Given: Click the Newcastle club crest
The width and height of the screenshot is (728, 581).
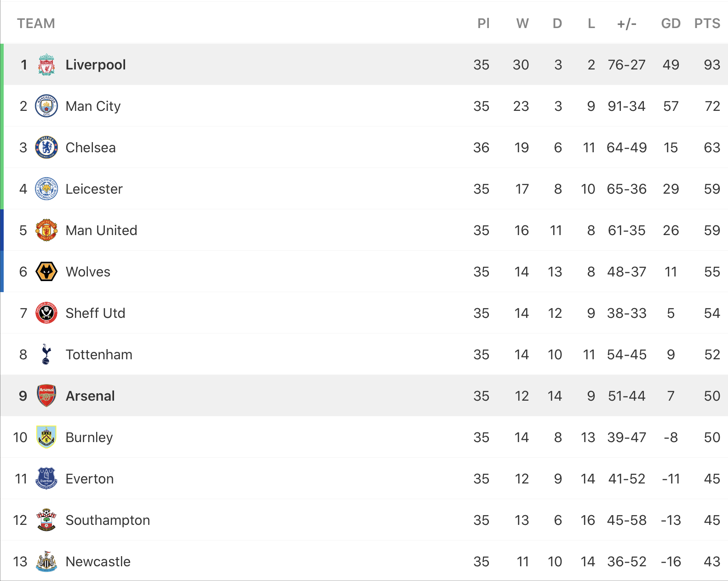Looking at the screenshot, I should pos(46,561).
